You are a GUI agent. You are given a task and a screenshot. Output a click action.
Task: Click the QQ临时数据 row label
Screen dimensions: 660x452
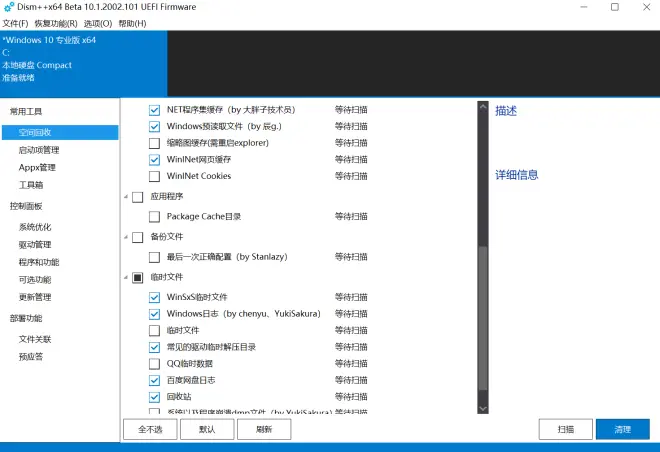point(190,364)
